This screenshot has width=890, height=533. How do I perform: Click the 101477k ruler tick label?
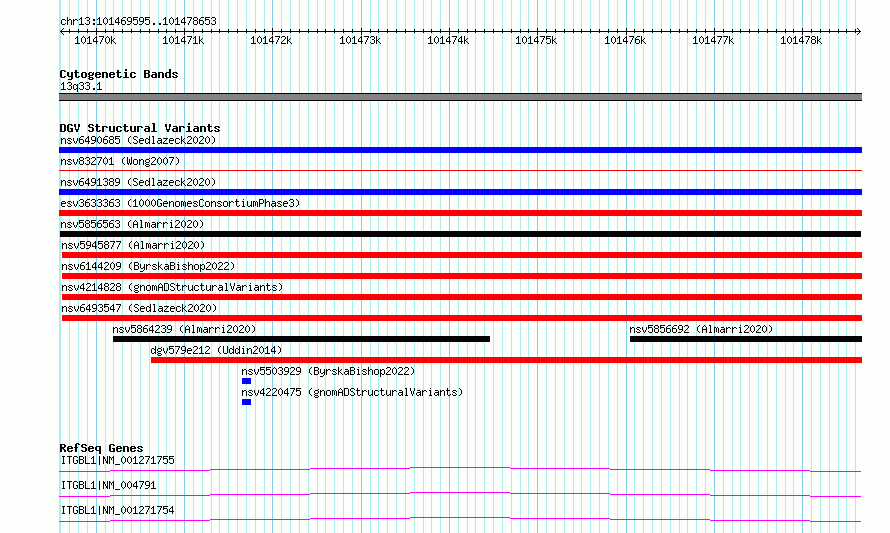(713, 40)
